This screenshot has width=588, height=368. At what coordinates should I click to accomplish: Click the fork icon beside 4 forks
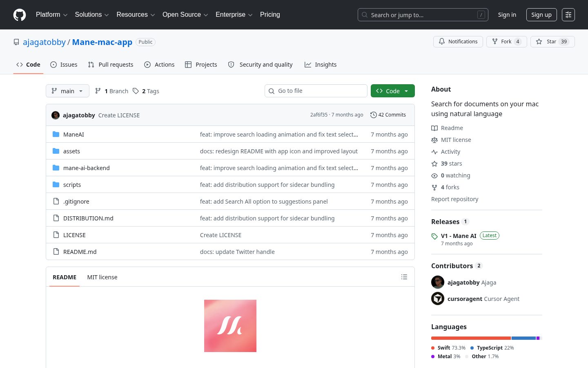(434, 187)
